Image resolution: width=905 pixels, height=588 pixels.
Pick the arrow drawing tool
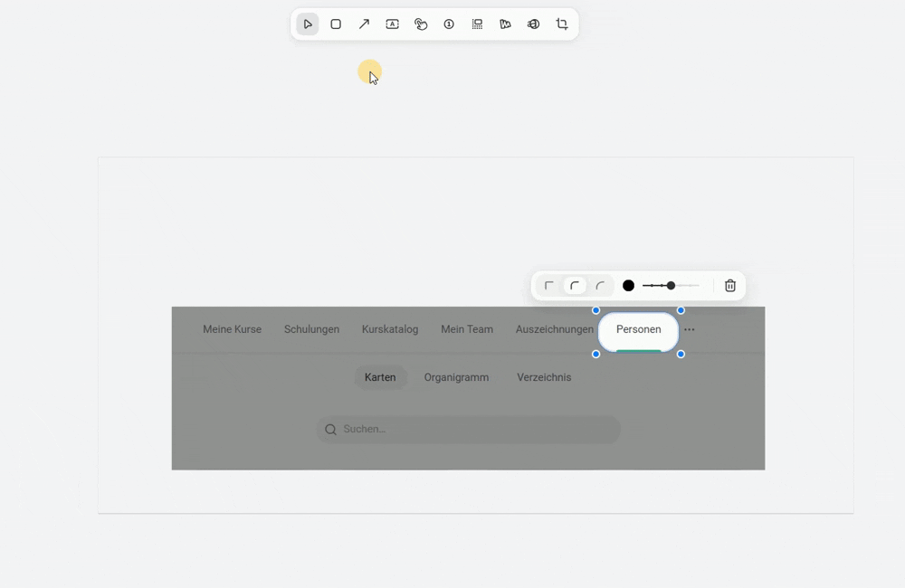[x=364, y=24]
